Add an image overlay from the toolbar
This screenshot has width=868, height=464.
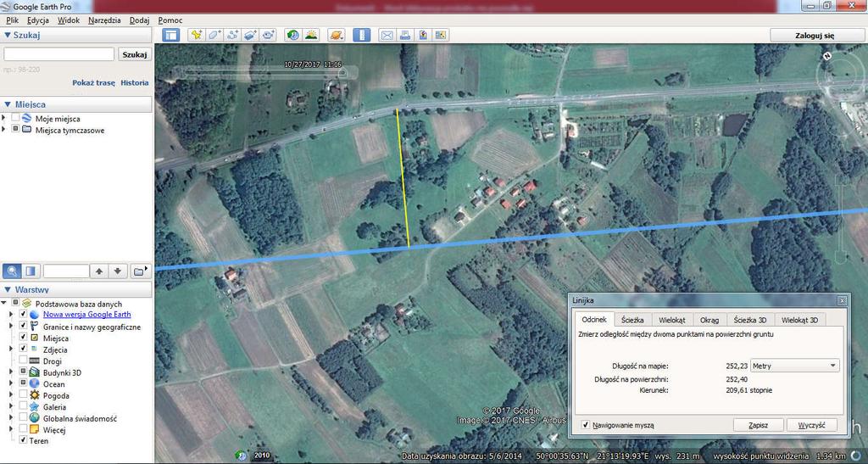pos(250,35)
